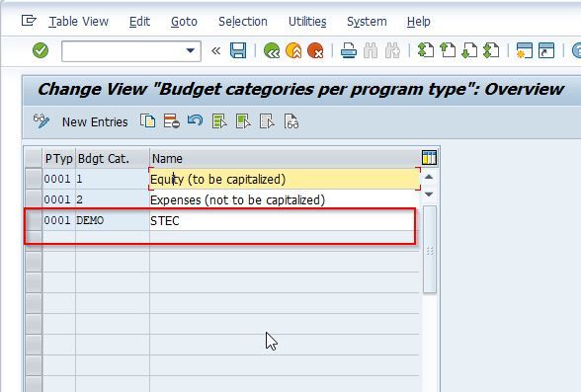Viewport: 581px width, 392px height.
Task: Open table settings column configuration icon
Action: pos(429,158)
